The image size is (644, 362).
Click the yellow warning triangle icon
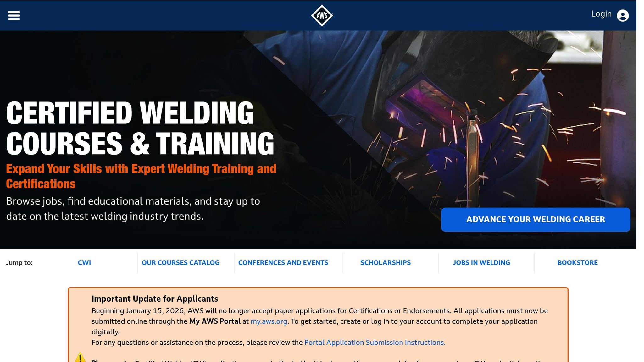[80, 357]
